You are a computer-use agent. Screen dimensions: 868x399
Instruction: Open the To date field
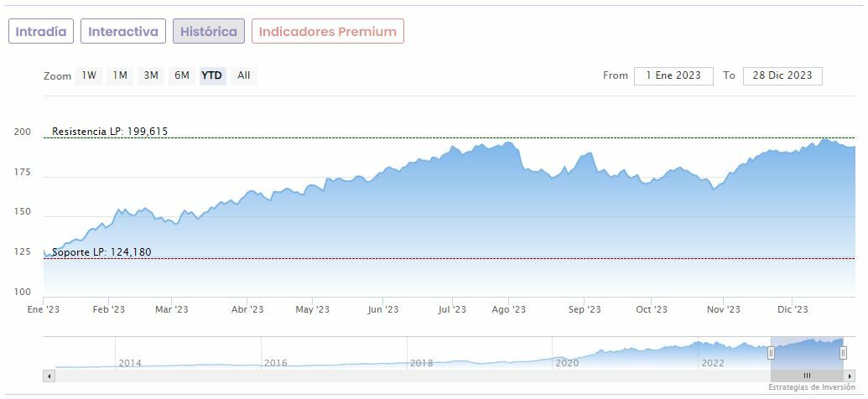pyautogui.click(x=782, y=75)
